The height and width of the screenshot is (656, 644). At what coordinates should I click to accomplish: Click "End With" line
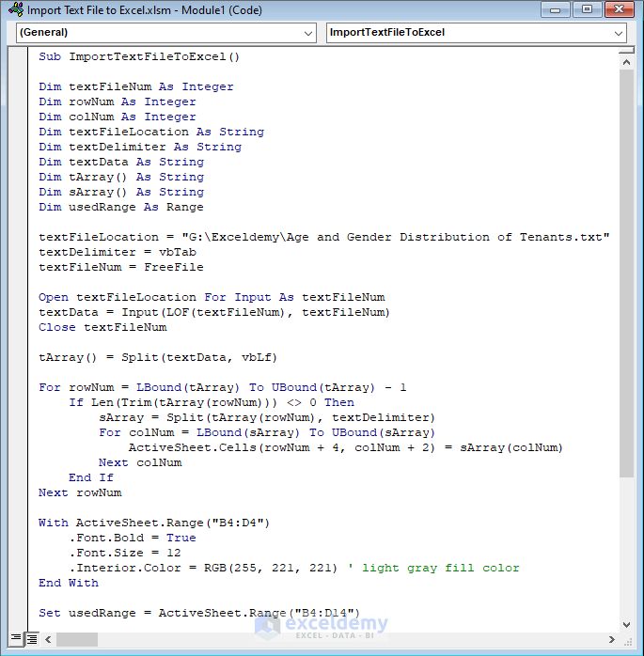[69, 583]
